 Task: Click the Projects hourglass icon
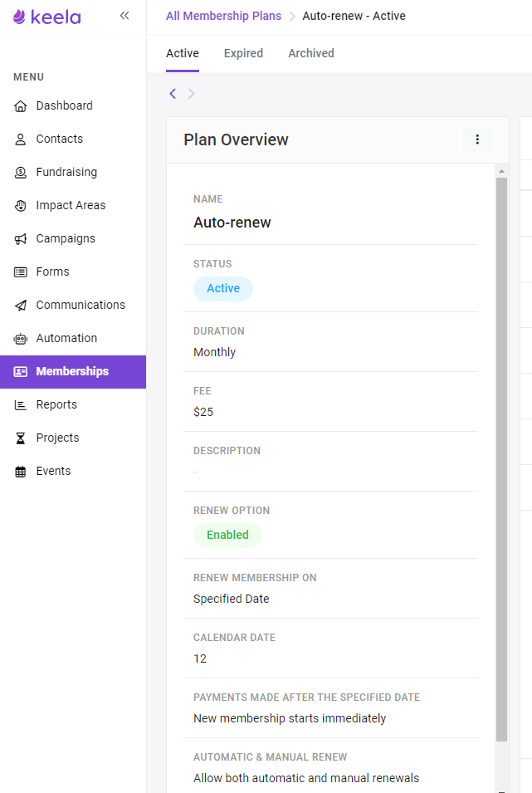[20, 438]
